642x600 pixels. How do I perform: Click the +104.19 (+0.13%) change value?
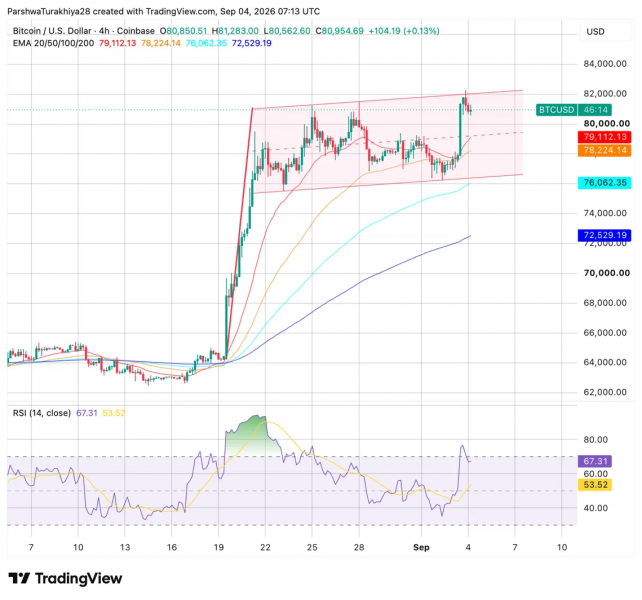click(404, 31)
